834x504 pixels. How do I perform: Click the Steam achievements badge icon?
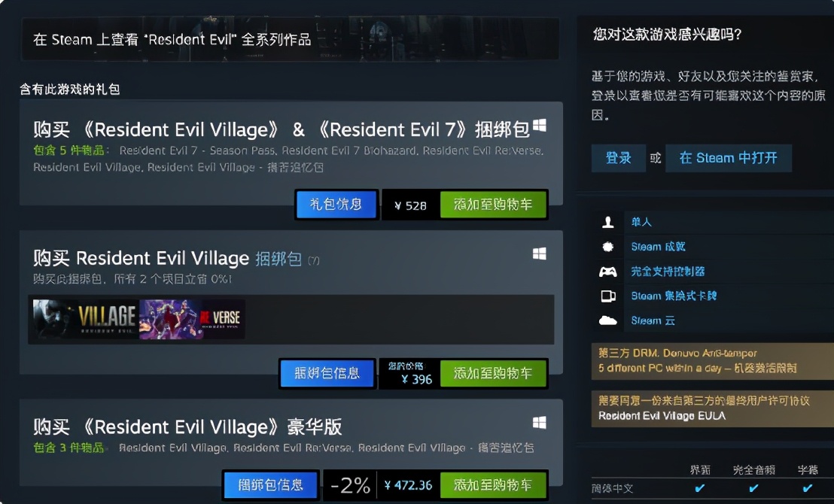[608, 247]
